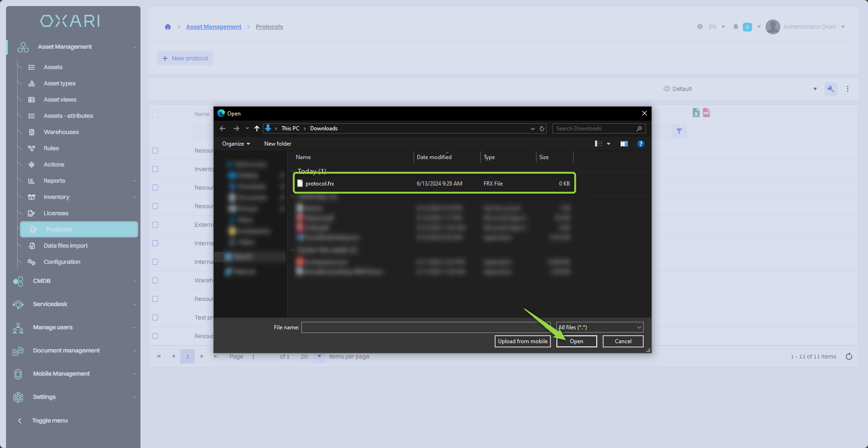This screenshot has width=868, height=448.
Task: Open the All files type dropdown
Action: coord(600,327)
